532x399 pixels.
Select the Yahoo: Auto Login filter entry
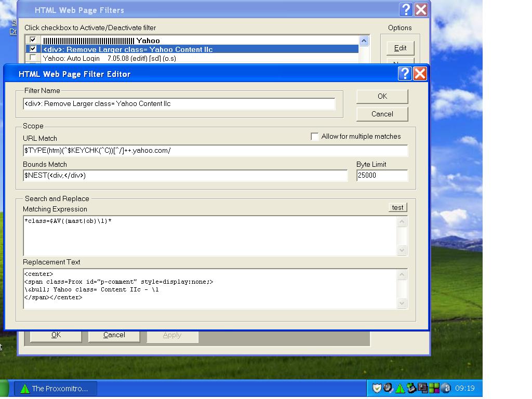click(x=109, y=58)
